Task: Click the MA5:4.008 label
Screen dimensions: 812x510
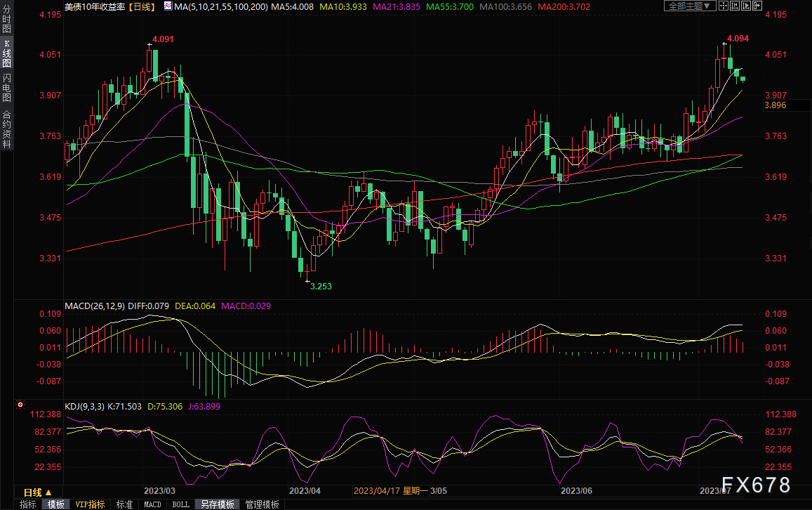Action: pos(293,7)
